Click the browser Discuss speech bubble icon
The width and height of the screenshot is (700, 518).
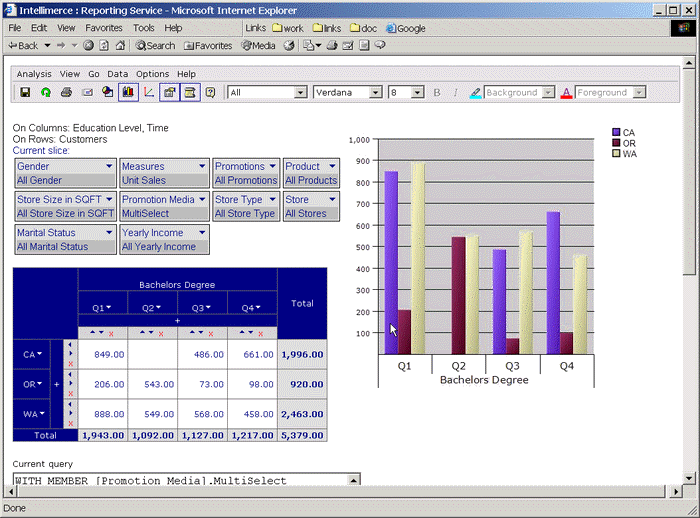point(380,45)
